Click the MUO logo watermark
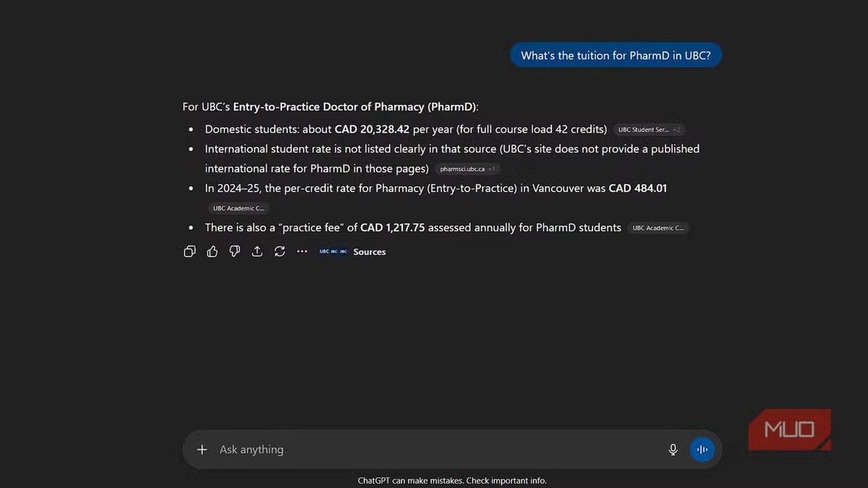Image resolution: width=868 pixels, height=488 pixels. (x=789, y=429)
